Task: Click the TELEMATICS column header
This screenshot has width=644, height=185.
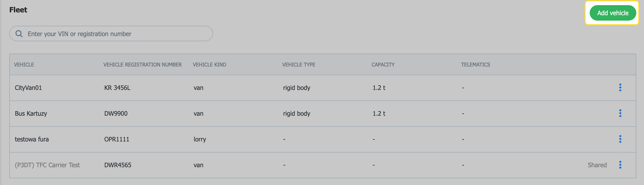Action: [475, 65]
